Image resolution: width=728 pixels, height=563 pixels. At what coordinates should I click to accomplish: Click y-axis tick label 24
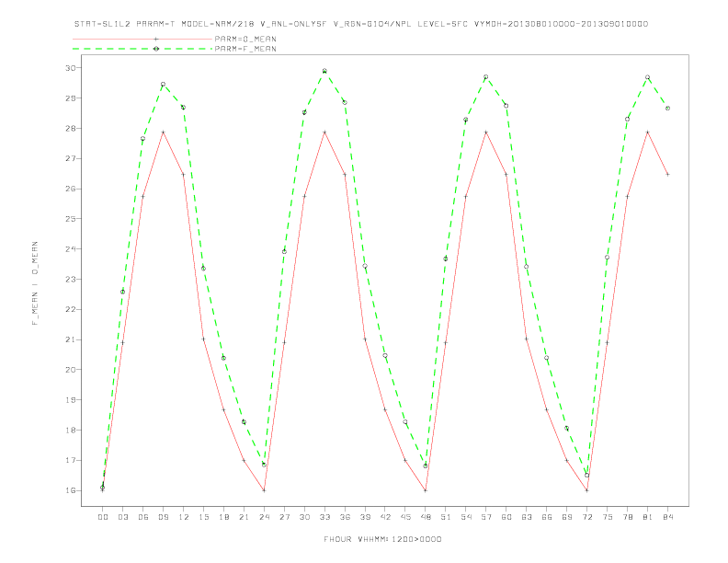pos(71,249)
